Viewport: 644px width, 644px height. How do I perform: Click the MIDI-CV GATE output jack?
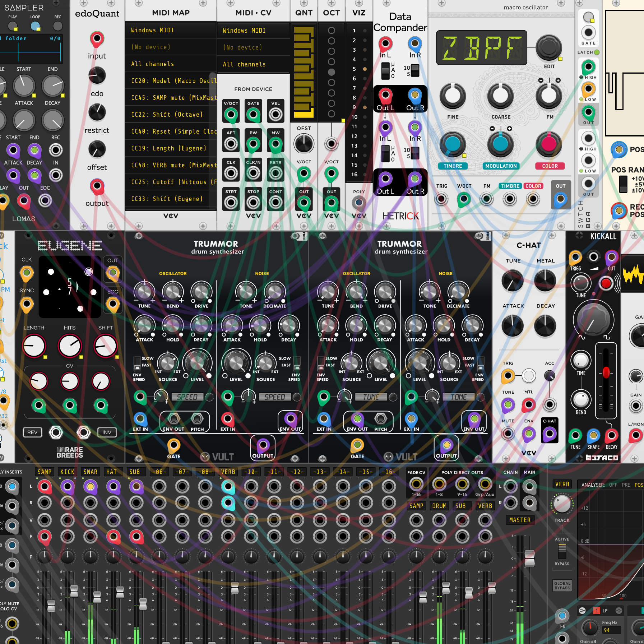[253, 115]
